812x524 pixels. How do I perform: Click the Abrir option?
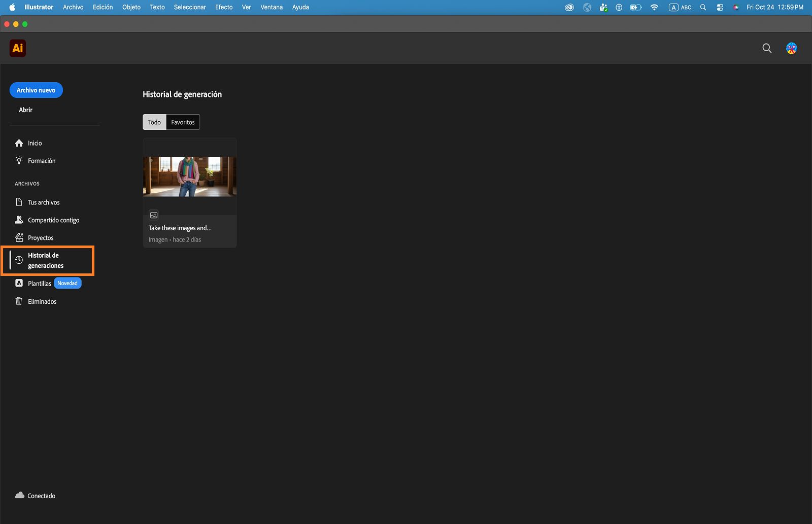(x=25, y=110)
